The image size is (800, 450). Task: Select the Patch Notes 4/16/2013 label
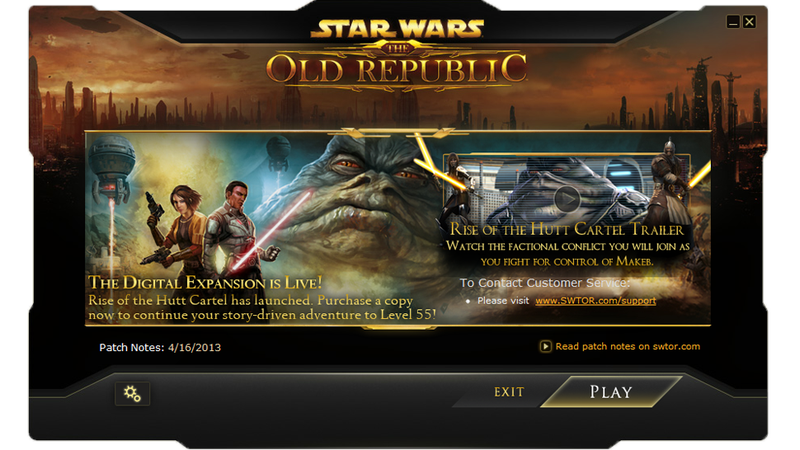coord(160,347)
